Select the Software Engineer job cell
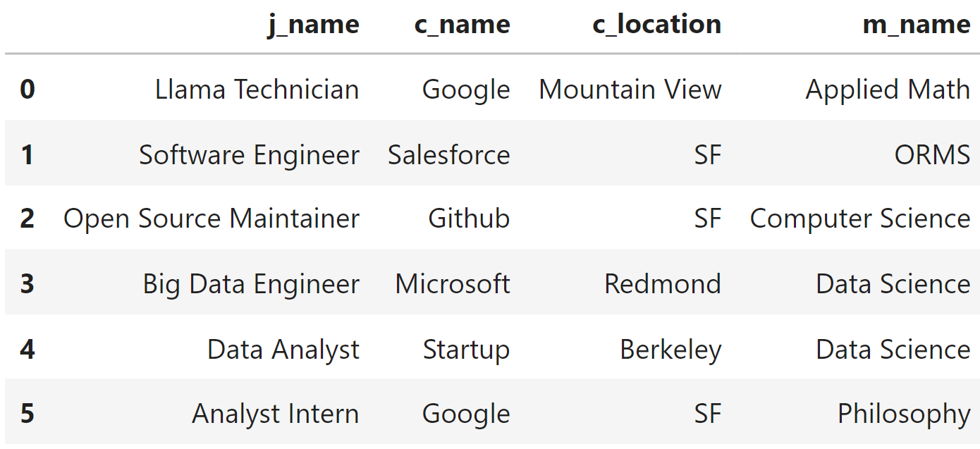This screenshot has width=980, height=449. click(x=249, y=154)
